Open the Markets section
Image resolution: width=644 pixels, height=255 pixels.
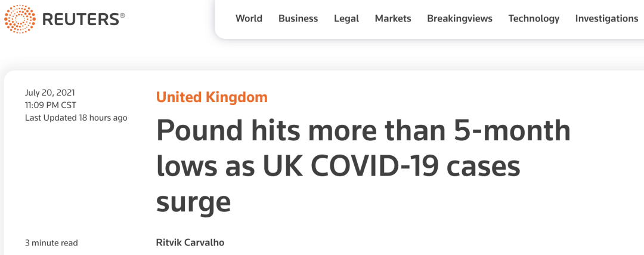point(393,19)
